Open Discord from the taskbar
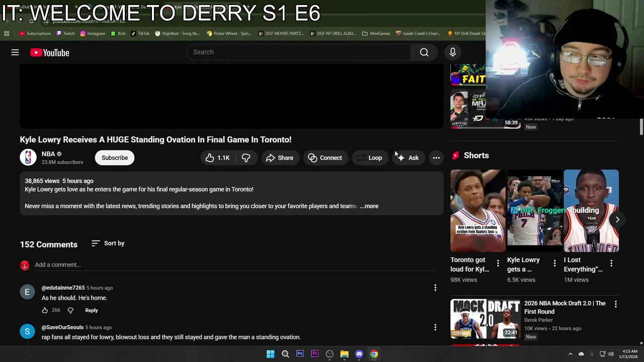This screenshot has width=644, height=362. (x=359, y=354)
